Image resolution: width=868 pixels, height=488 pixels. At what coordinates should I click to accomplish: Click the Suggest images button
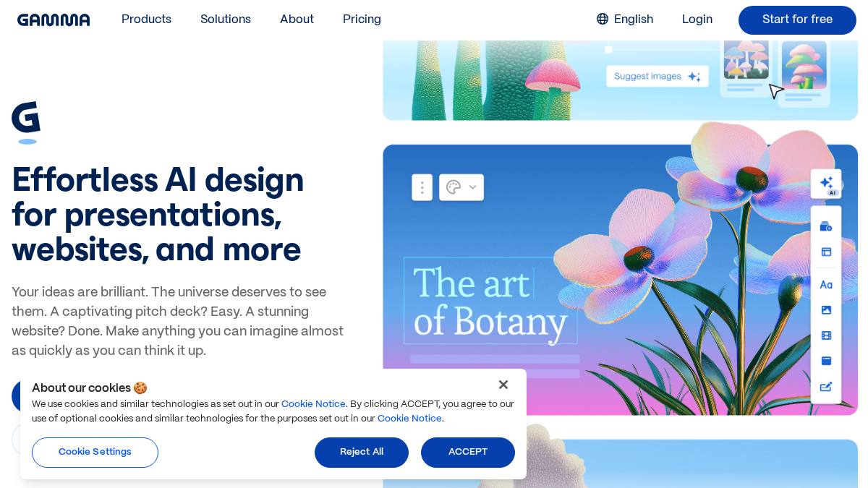coord(657,77)
